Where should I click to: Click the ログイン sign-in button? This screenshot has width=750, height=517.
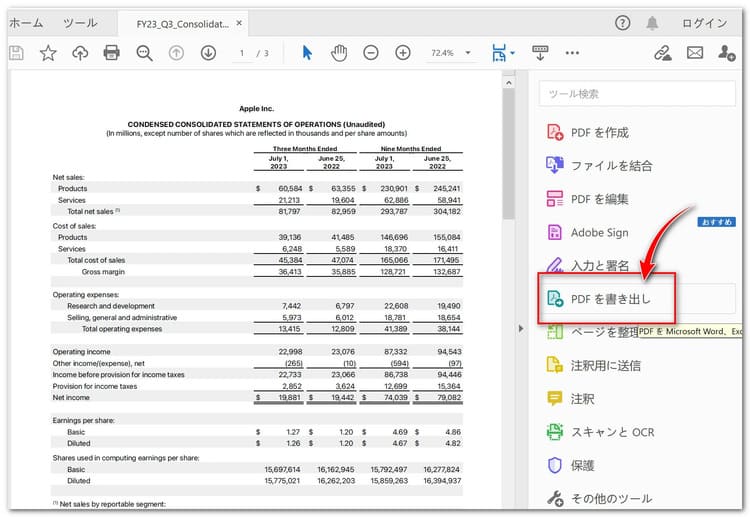[705, 23]
